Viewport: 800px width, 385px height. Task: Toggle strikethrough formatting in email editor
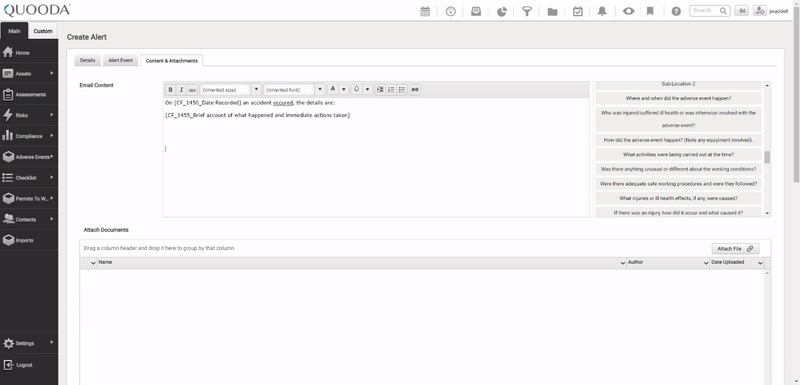coord(192,90)
